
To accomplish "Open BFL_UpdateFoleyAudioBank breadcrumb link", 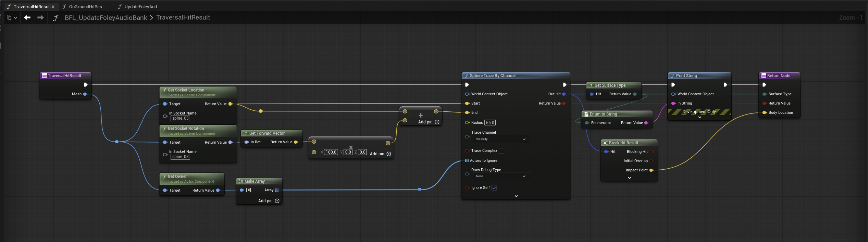I will point(106,17).
